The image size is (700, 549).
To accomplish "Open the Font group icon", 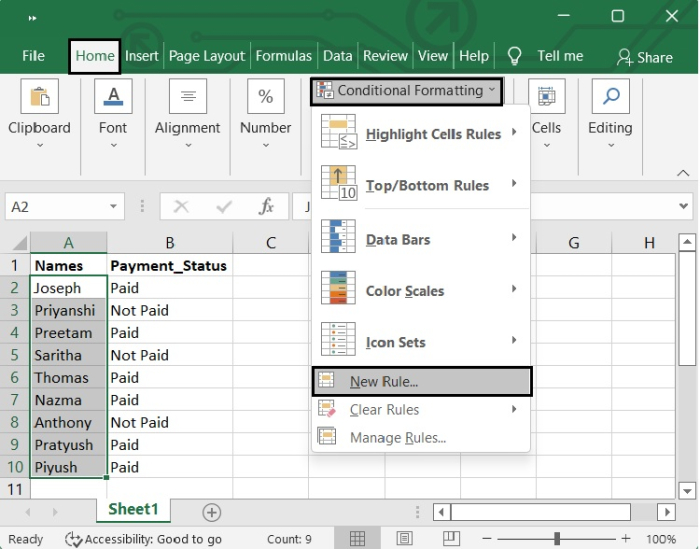I will click(x=113, y=97).
